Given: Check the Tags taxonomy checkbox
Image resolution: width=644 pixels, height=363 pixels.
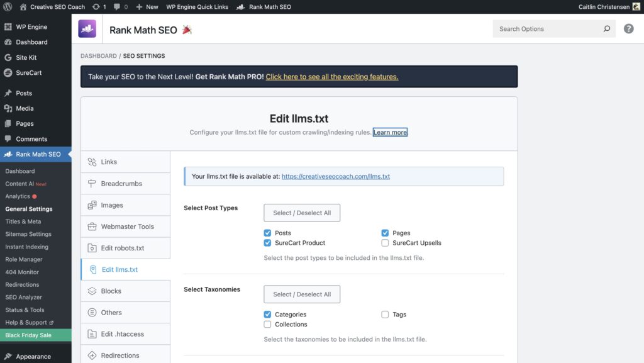Looking at the screenshot, I should click(x=385, y=315).
